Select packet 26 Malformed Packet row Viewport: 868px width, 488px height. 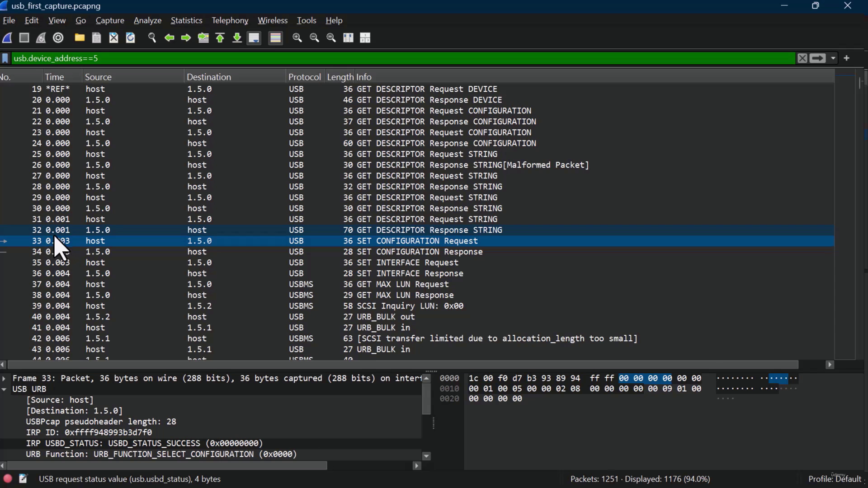click(x=417, y=165)
